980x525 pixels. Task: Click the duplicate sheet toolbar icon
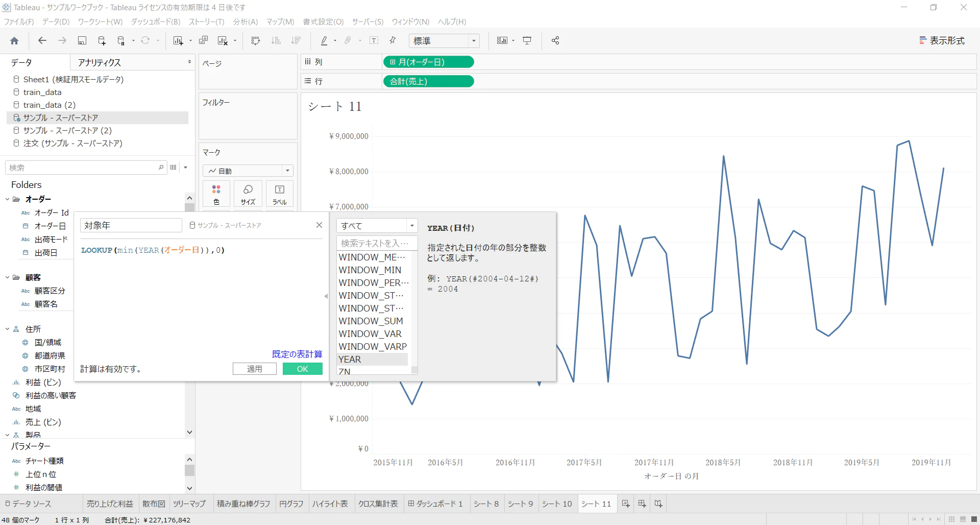point(203,41)
